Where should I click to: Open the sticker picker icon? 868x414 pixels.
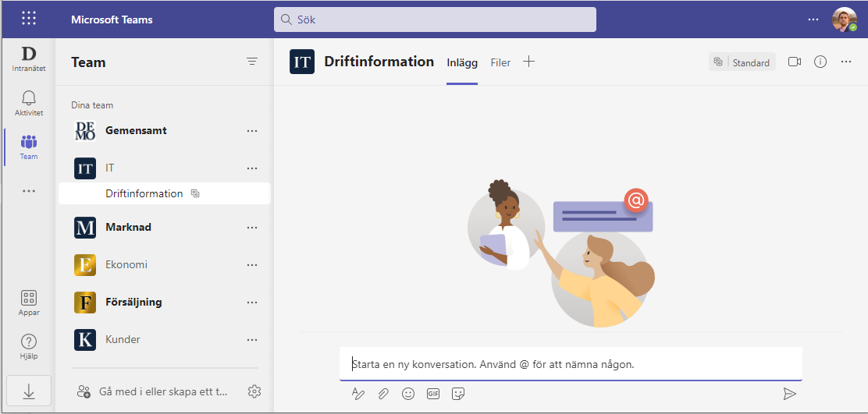click(x=458, y=394)
